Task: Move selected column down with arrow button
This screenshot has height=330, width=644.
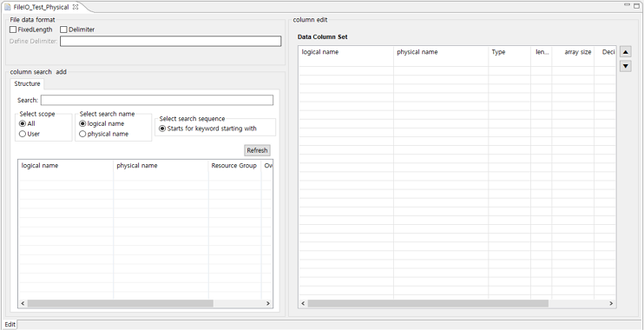Action: coord(625,66)
